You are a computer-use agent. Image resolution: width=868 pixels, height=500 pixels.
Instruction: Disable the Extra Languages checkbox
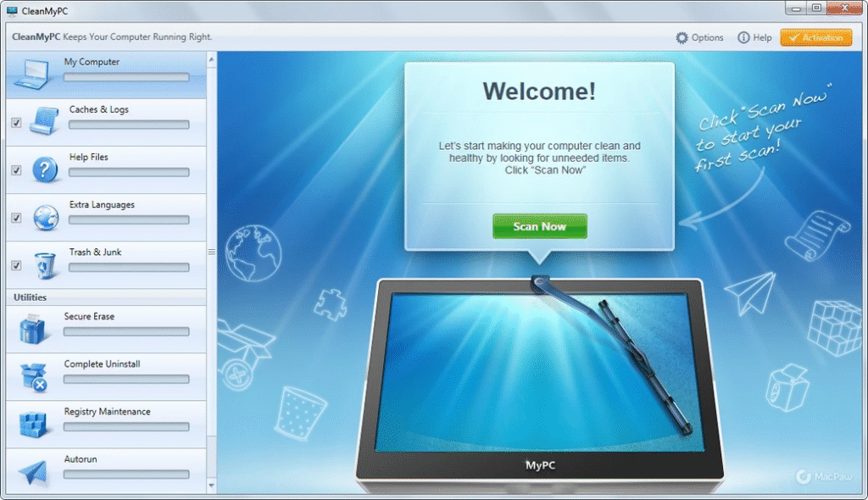(x=16, y=218)
